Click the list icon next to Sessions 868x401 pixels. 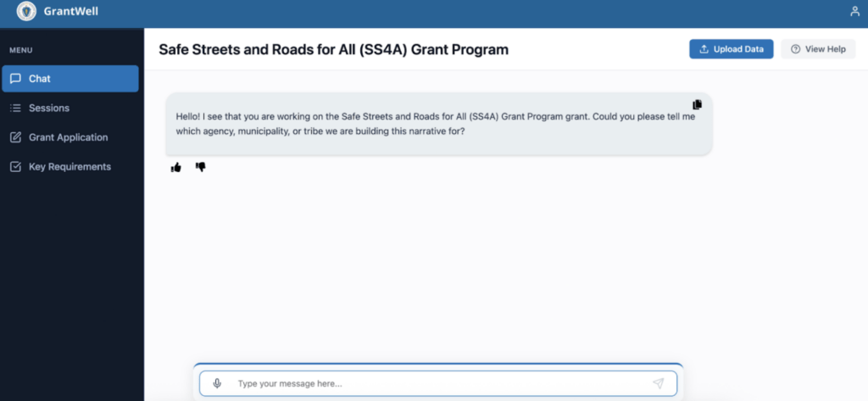[x=15, y=108]
